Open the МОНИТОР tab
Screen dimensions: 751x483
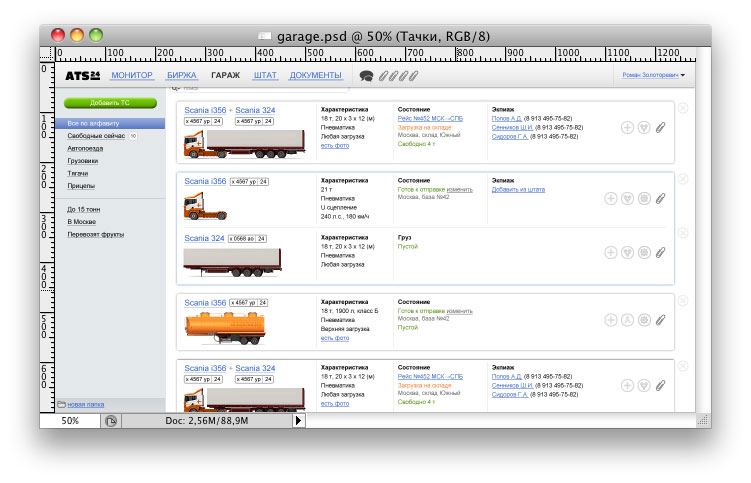click(x=132, y=75)
